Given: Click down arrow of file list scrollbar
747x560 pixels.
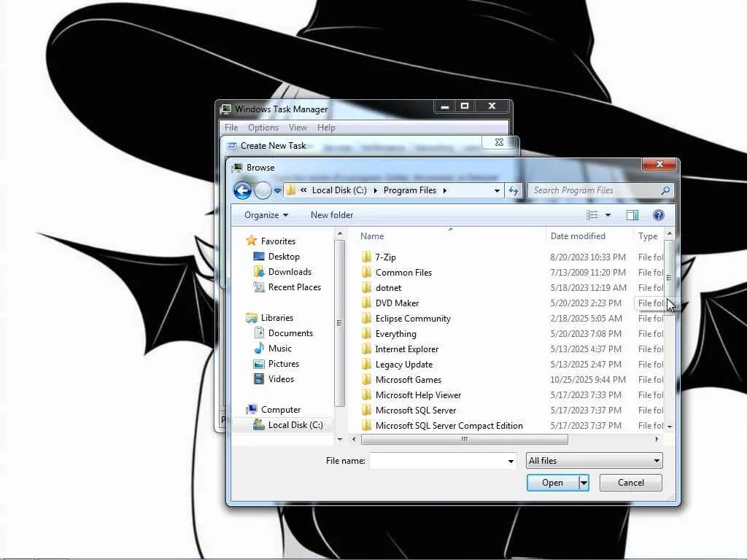Looking at the screenshot, I should pos(670,426).
